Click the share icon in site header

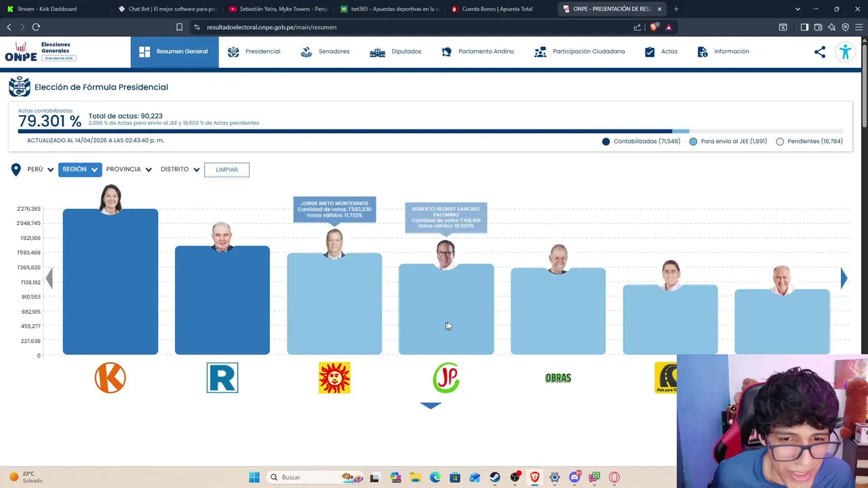coord(820,52)
